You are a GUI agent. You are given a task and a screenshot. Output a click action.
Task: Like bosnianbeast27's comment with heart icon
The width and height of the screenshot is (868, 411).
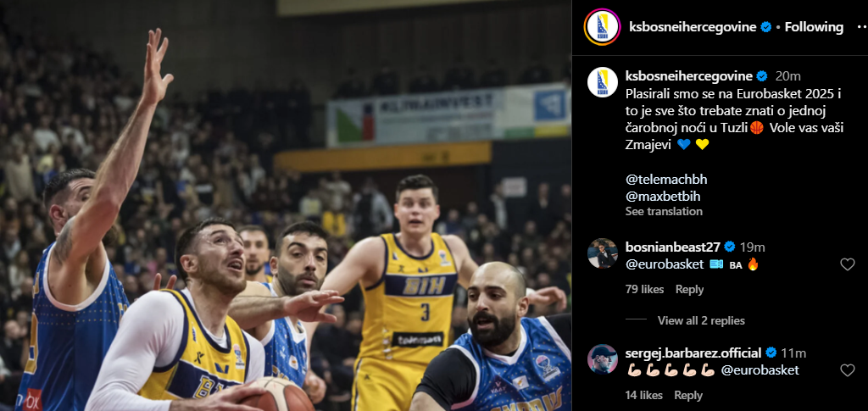coord(848,264)
